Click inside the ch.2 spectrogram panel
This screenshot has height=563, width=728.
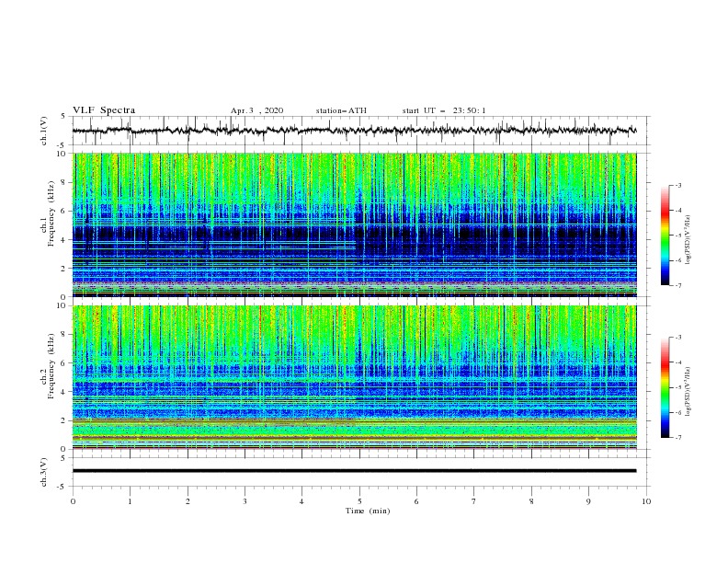(x=354, y=377)
